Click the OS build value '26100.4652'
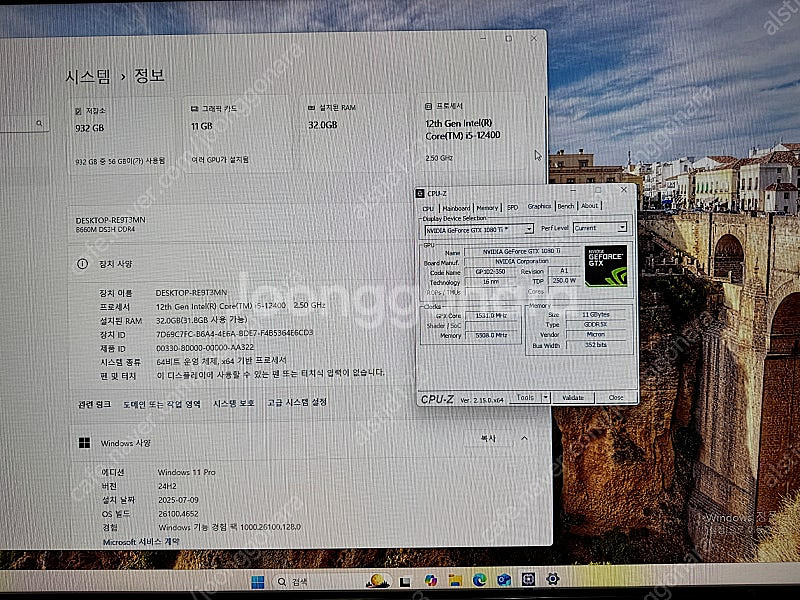 click(x=178, y=514)
